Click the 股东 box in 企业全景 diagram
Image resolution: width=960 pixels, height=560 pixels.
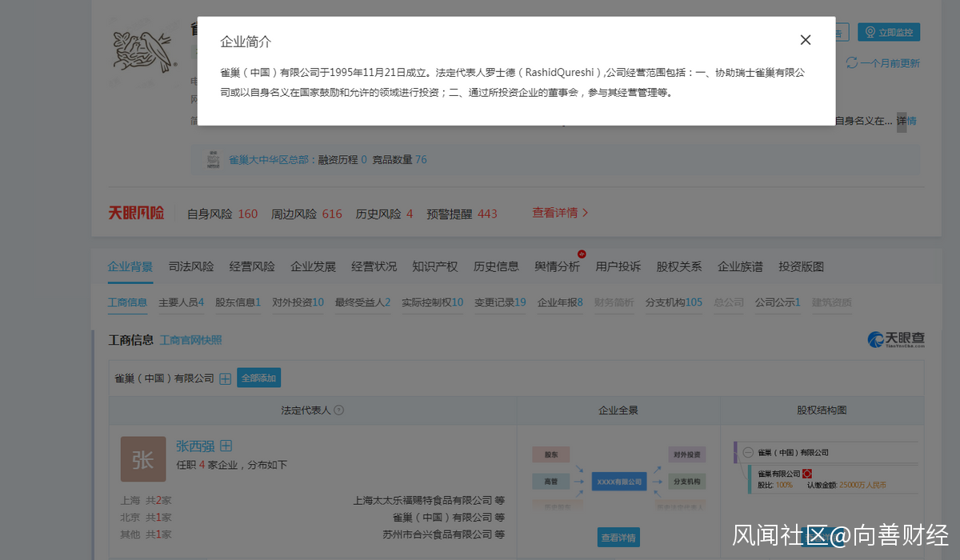(x=551, y=454)
